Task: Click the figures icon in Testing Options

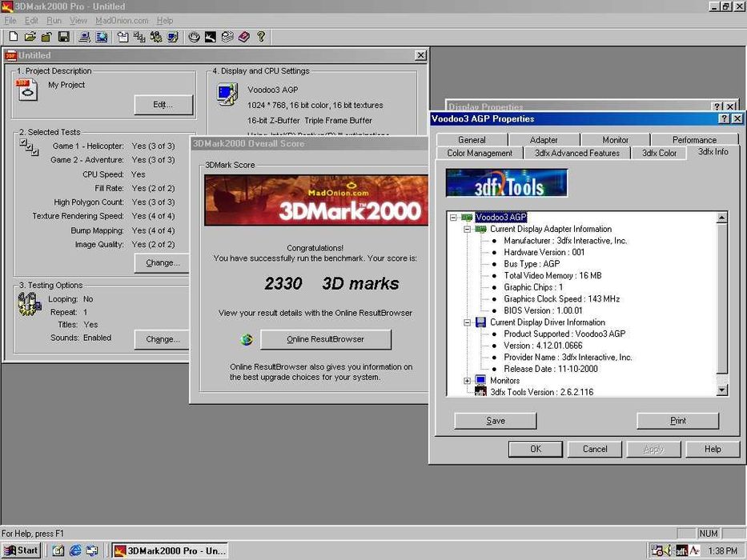Action: [x=30, y=304]
